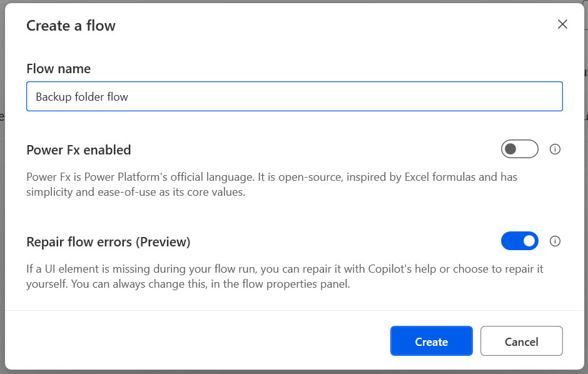This screenshot has width=588, height=374.
Task: Click the X to dismiss the dialog
Action: (x=562, y=24)
